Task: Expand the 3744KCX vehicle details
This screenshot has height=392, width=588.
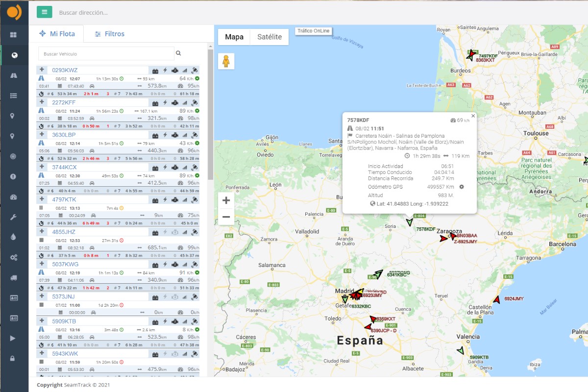Action: click(42, 167)
